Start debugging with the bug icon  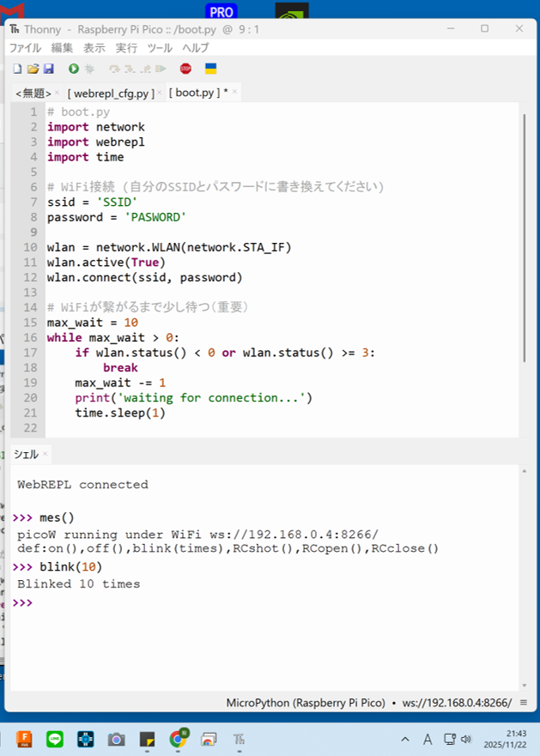click(x=89, y=69)
